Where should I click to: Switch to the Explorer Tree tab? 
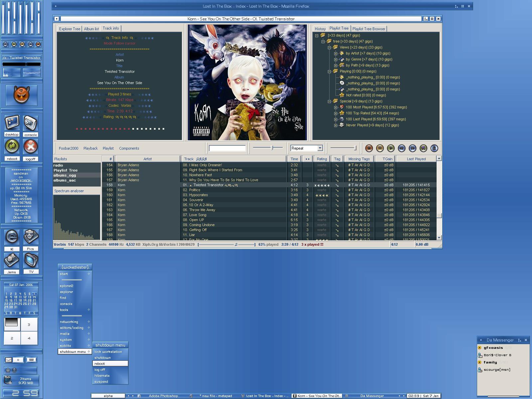point(69,29)
